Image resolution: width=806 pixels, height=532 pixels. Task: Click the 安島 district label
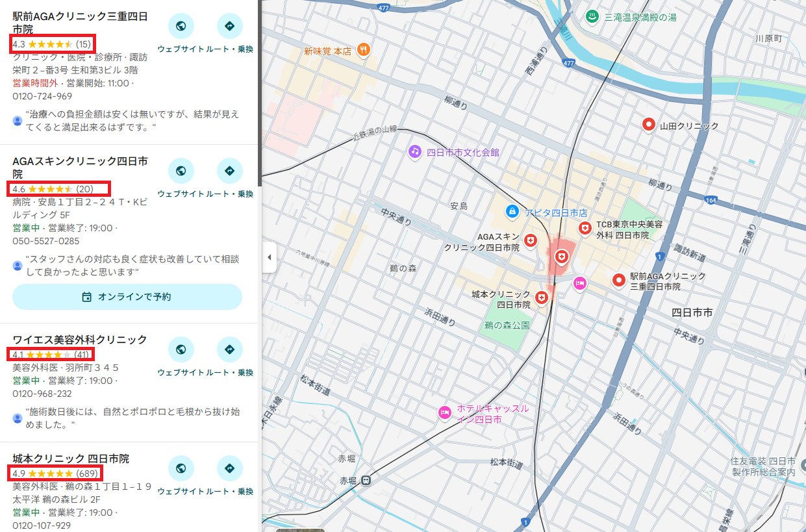pyautogui.click(x=459, y=206)
